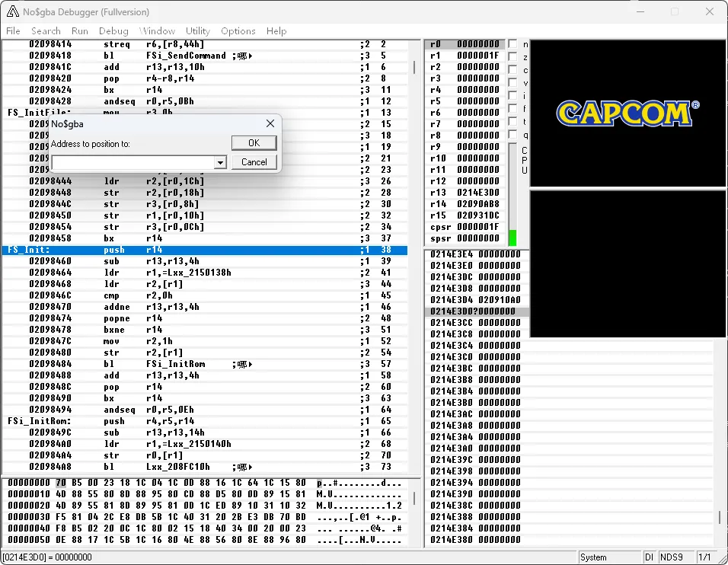Open the Options menu
Viewport: 728px width, 565px height.
point(238,31)
